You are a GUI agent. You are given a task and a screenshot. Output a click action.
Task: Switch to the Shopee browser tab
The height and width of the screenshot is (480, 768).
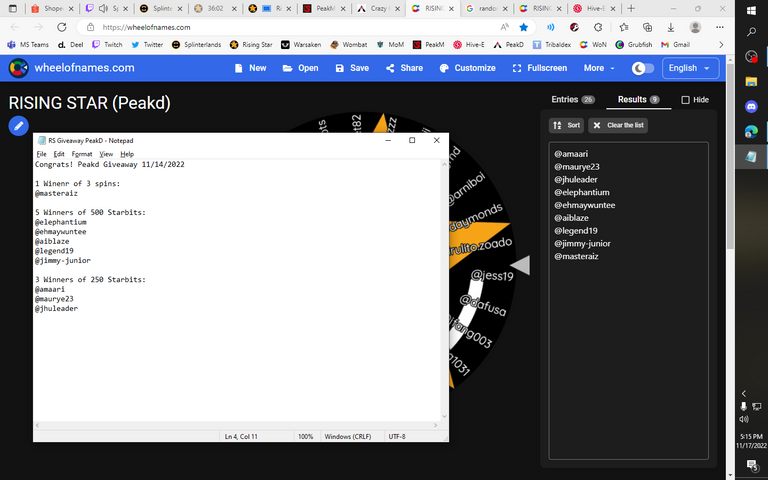tap(52, 8)
